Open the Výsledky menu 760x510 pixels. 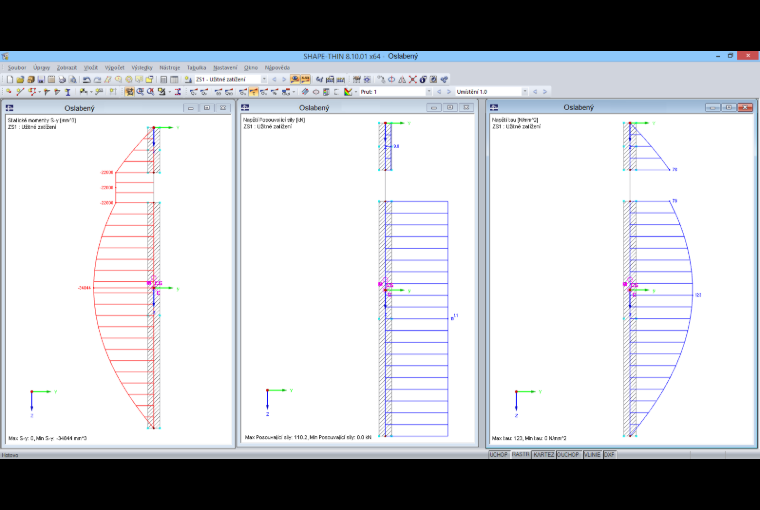(142, 67)
